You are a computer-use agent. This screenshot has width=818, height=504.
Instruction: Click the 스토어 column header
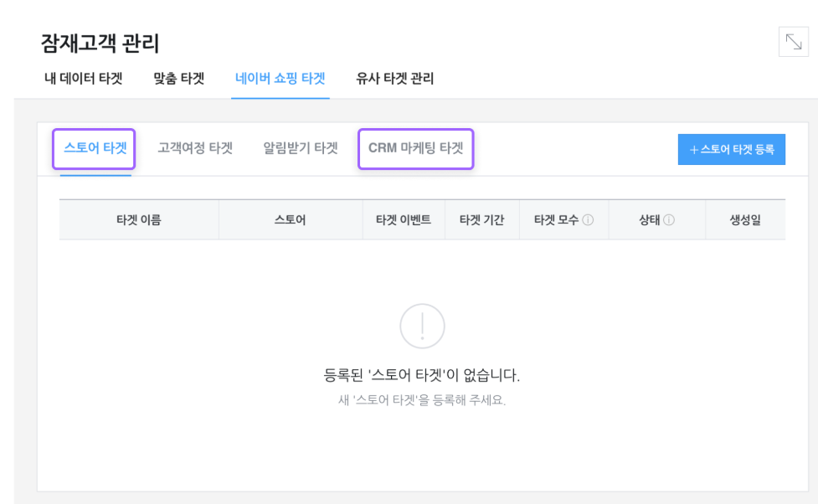click(290, 220)
